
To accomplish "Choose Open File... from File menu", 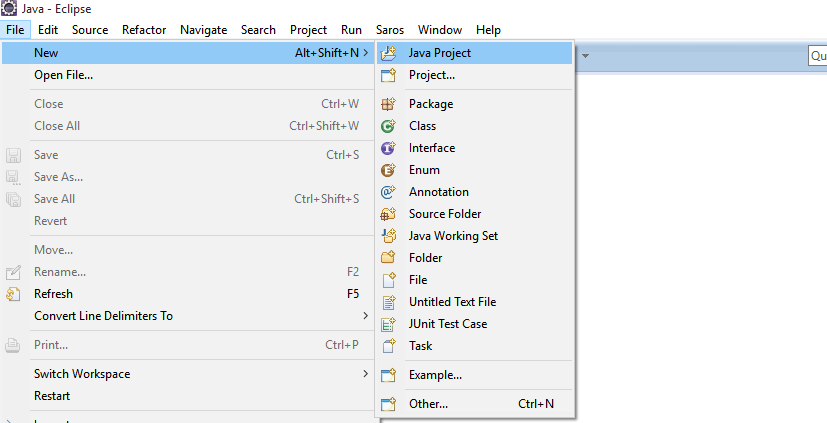I will 188,75.
